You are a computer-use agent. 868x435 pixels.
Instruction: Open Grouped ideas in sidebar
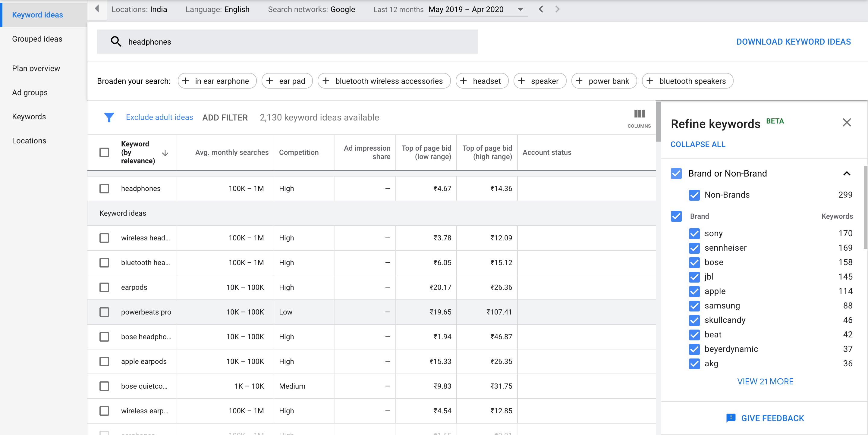(37, 39)
